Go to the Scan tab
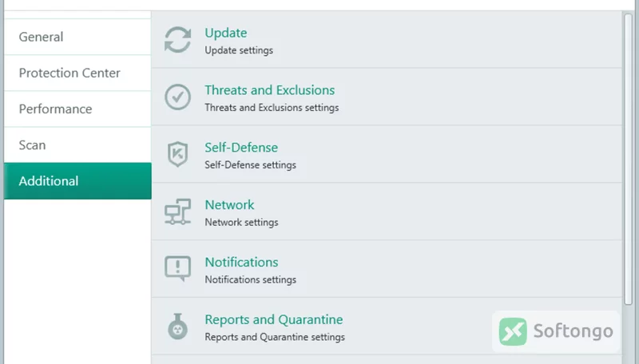 (77, 145)
